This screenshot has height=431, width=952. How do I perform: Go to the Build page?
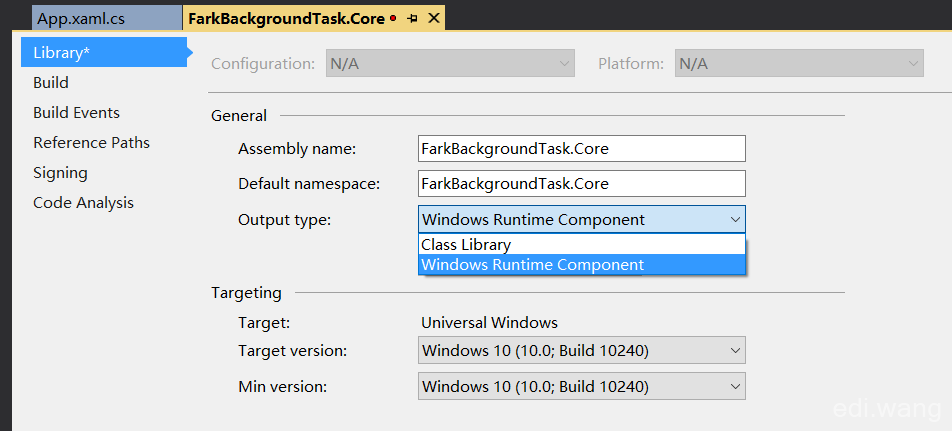coord(51,83)
